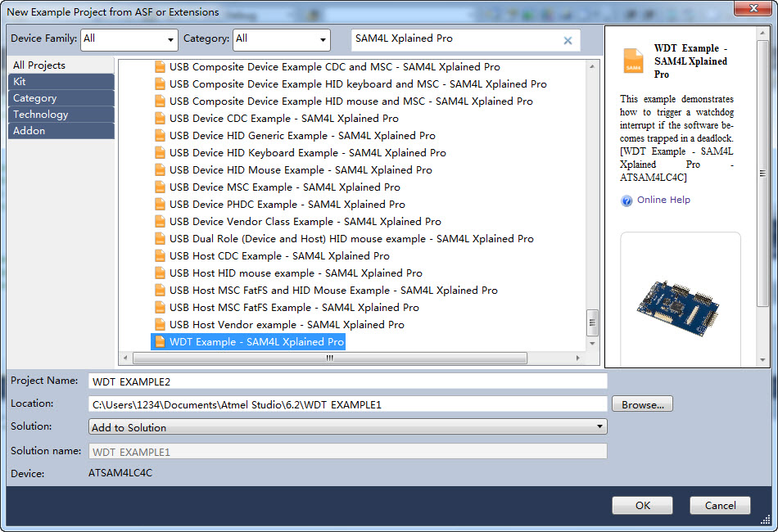
Task: Open the Online Help link
Action: [x=663, y=201]
